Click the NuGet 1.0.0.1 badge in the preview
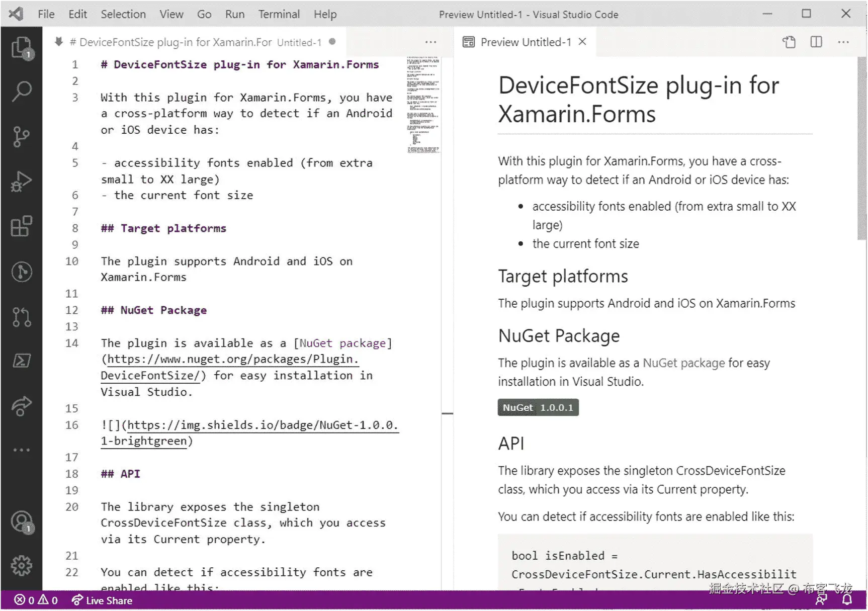Image resolution: width=868 pixels, height=611 pixels. [538, 407]
